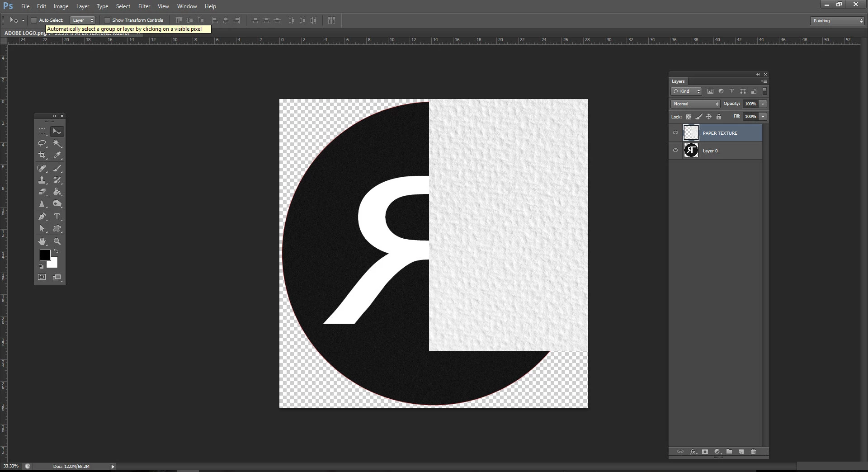Screen dimensions: 868x472
Task: Reset default foreground and background colors
Action: pos(41,266)
